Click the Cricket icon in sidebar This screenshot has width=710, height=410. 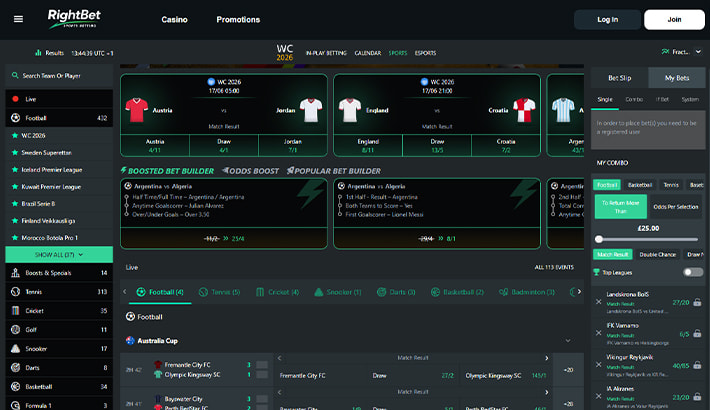(15, 311)
